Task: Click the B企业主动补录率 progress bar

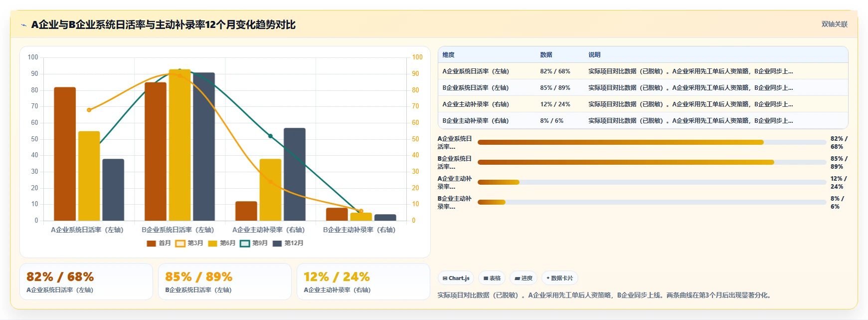Action: (x=652, y=202)
